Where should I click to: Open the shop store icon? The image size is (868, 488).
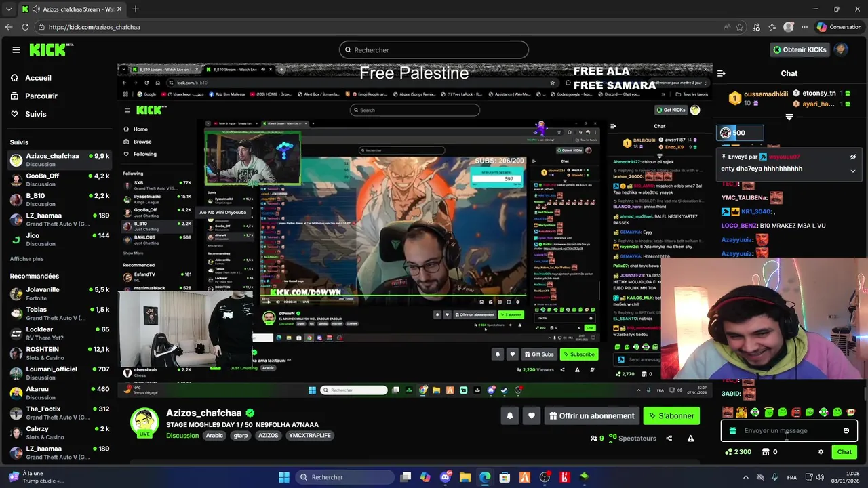tap(766, 452)
